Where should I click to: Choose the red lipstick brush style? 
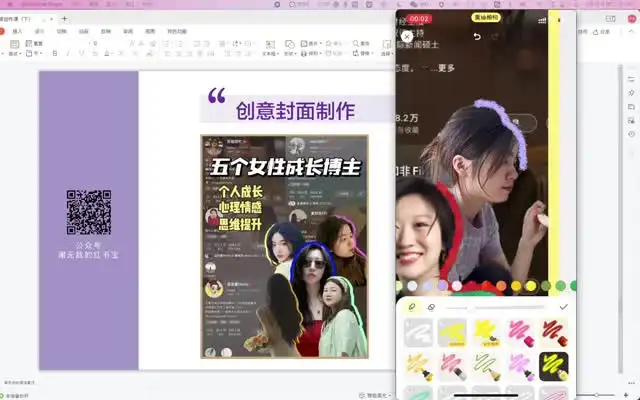(x=553, y=333)
